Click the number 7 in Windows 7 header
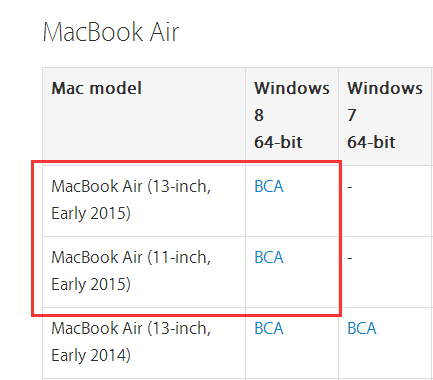The image size is (433, 380). point(352,115)
